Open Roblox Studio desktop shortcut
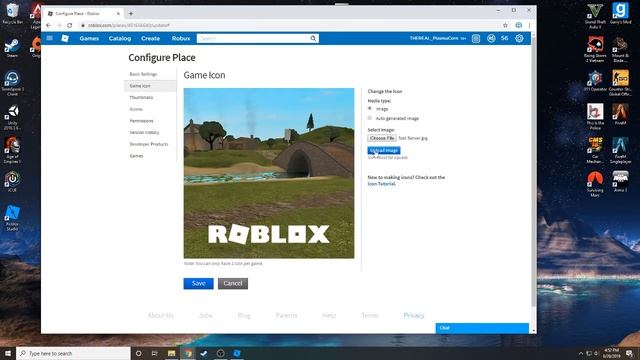This screenshot has width=640, height=360. pyautogui.click(x=12, y=218)
